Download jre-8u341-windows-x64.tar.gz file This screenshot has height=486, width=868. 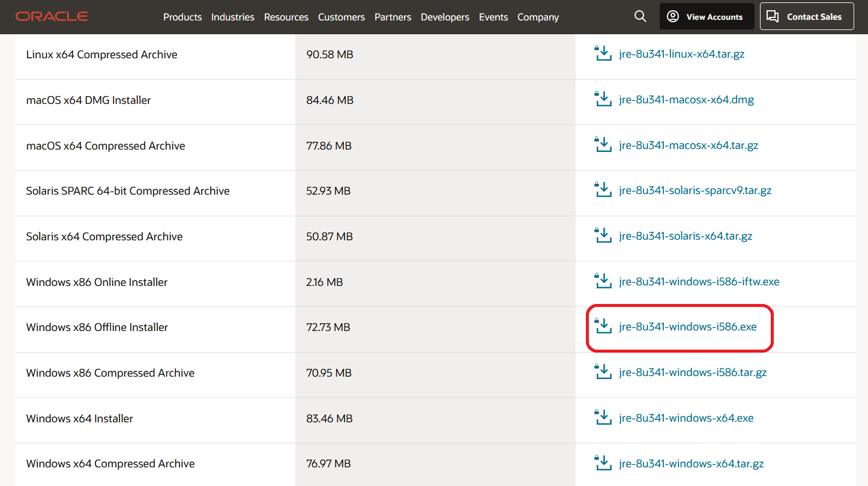pyautogui.click(x=691, y=464)
